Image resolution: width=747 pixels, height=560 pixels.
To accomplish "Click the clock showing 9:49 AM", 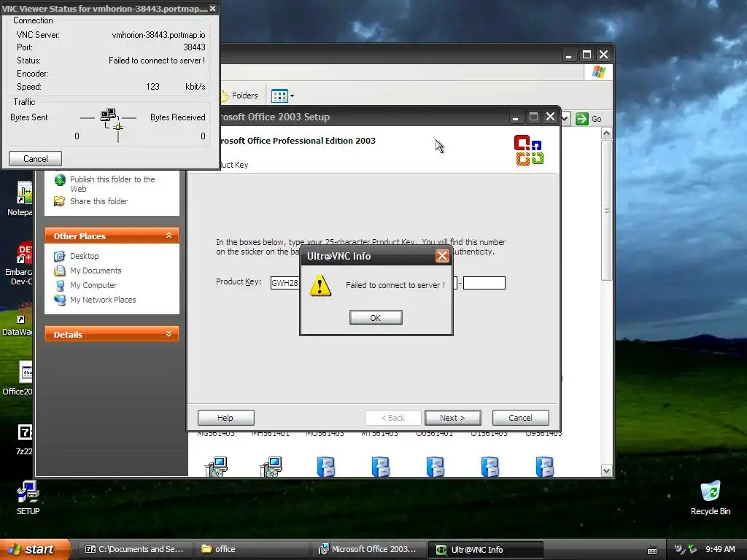I will tap(720, 549).
